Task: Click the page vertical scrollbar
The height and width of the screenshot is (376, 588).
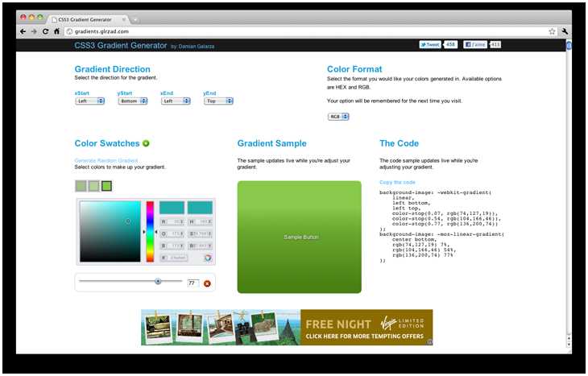Action: pos(569,195)
